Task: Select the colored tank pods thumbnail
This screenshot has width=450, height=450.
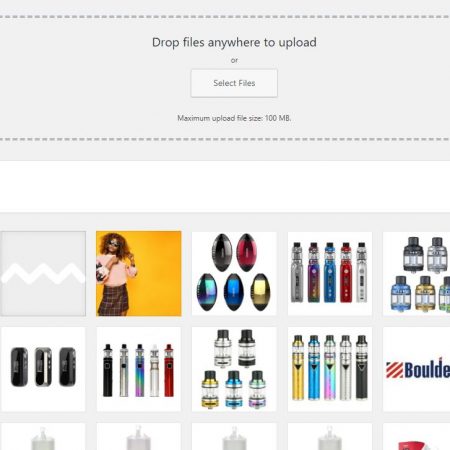Action: (417, 273)
